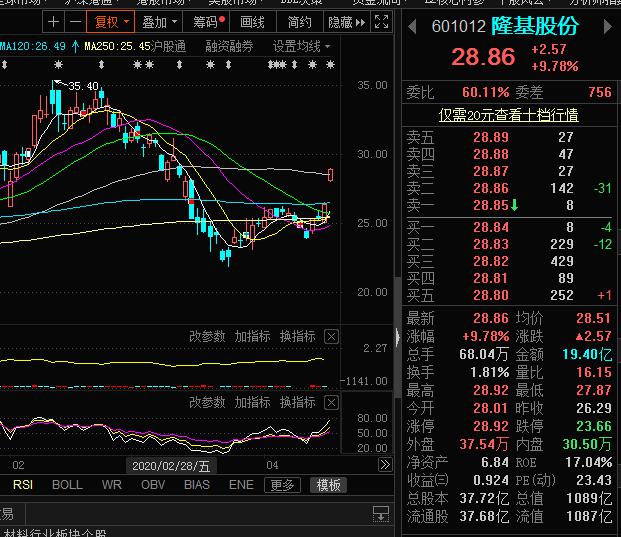Image resolution: width=621 pixels, height=537 pixels.
Task: Click 换指标 in the RSI panel
Action: coord(297,402)
